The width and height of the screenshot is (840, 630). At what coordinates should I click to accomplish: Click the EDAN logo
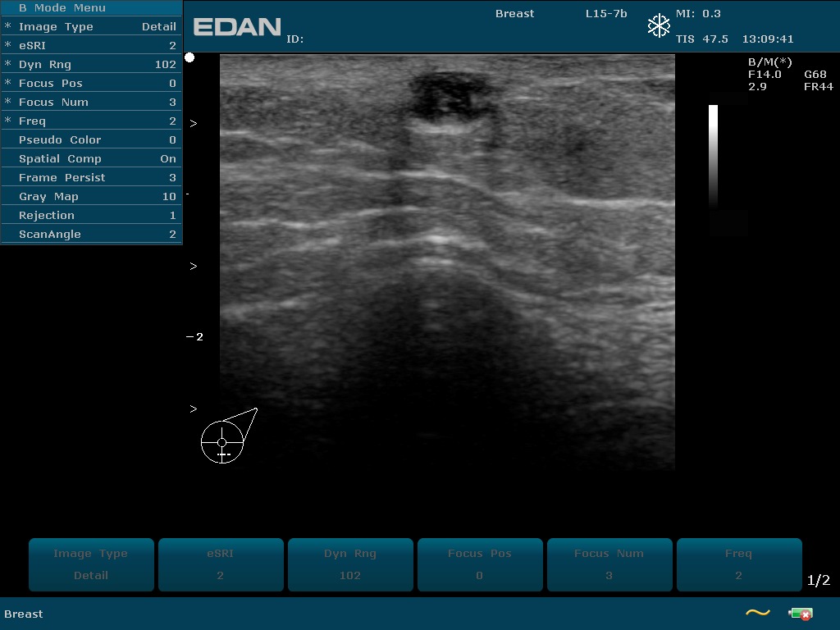coord(237,27)
